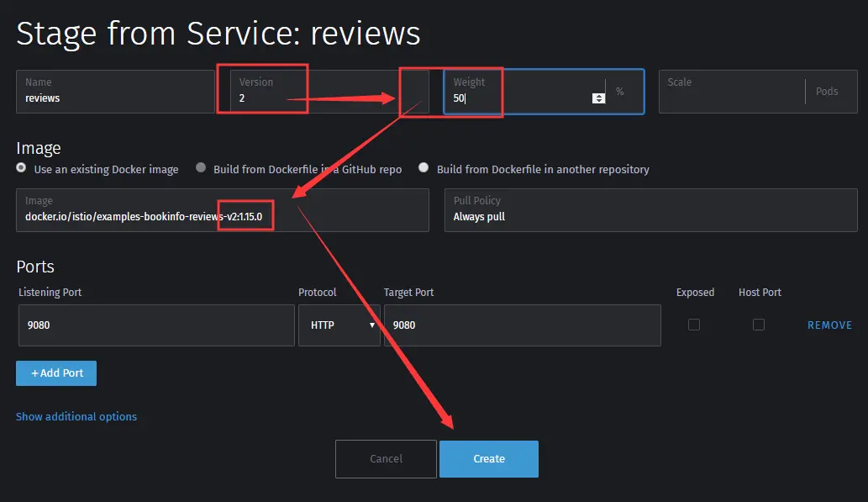This screenshot has width=868, height=502.
Task: Select 'Build from Dockerfile in another repository'
Action: [x=423, y=167]
